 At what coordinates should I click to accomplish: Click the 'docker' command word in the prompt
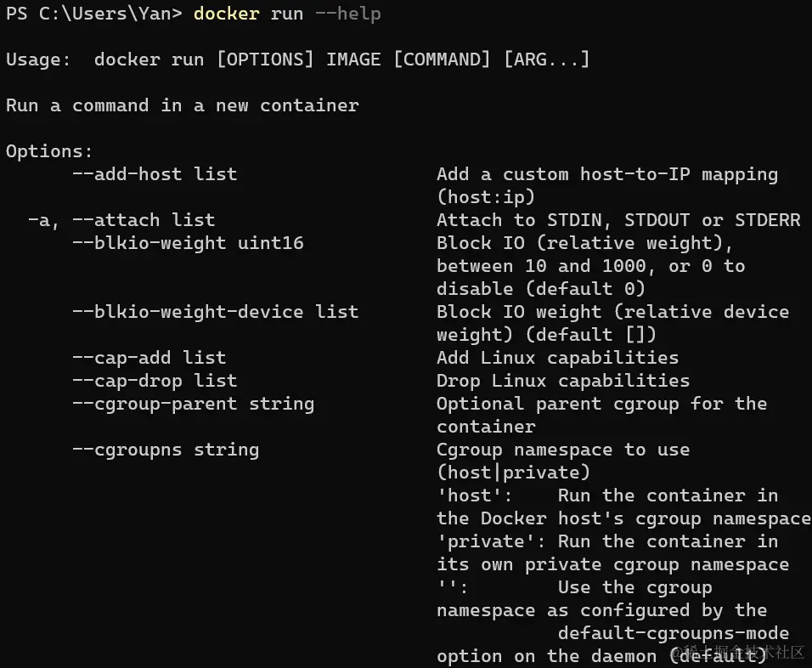[x=226, y=14]
